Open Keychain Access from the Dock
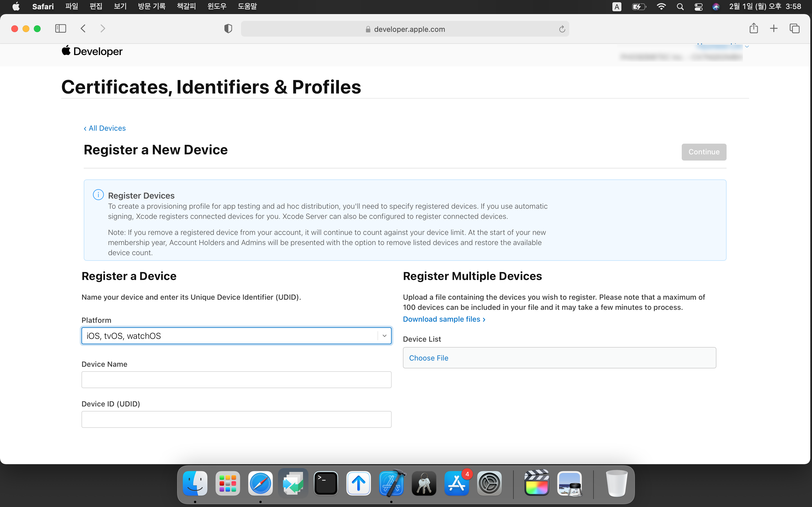 (424, 483)
